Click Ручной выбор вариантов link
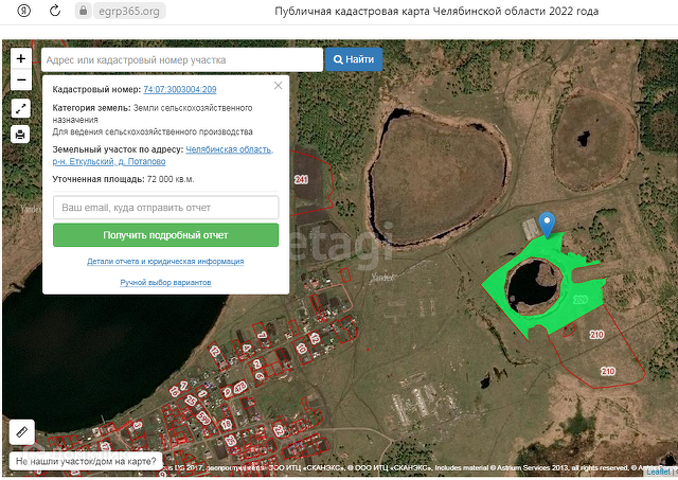Image resolution: width=678 pixels, height=480 pixels. (x=165, y=283)
